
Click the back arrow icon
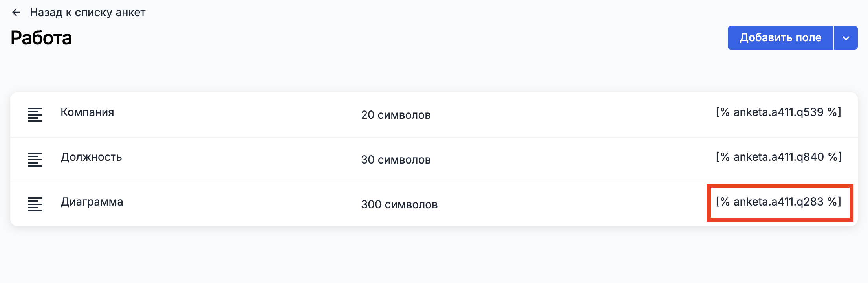pyautogui.click(x=16, y=13)
